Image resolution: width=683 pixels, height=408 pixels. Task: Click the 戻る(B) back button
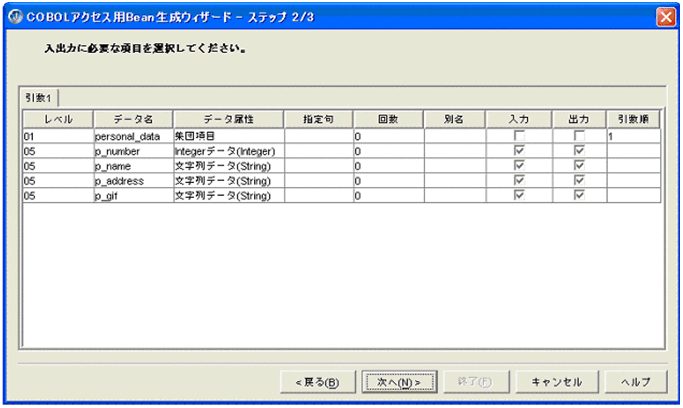[318, 382]
